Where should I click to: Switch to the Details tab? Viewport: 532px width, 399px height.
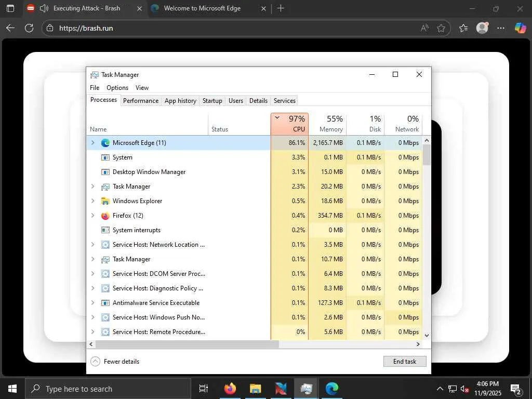point(258,101)
